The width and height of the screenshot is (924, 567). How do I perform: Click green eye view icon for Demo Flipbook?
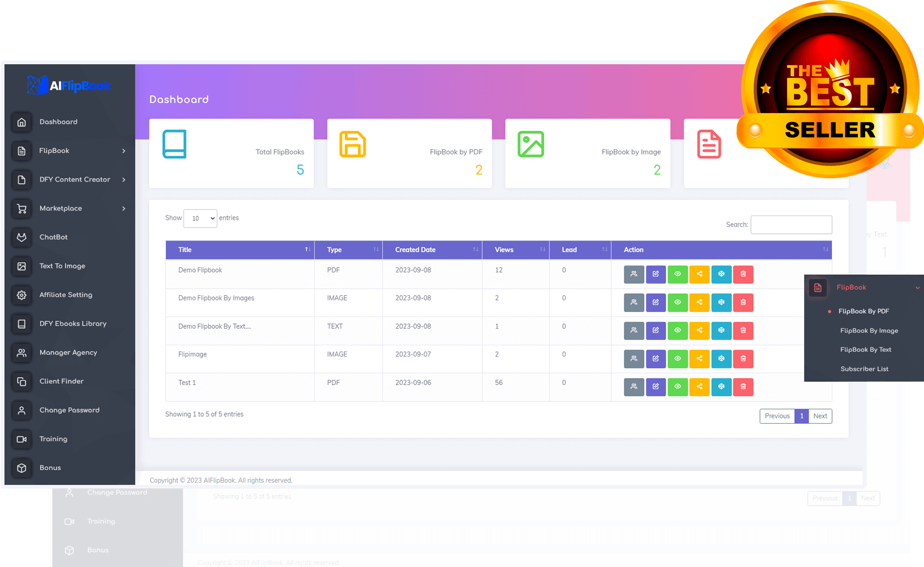(x=677, y=274)
